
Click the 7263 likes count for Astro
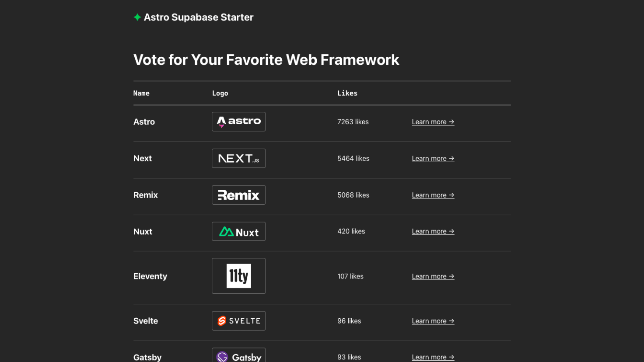click(353, 122)
